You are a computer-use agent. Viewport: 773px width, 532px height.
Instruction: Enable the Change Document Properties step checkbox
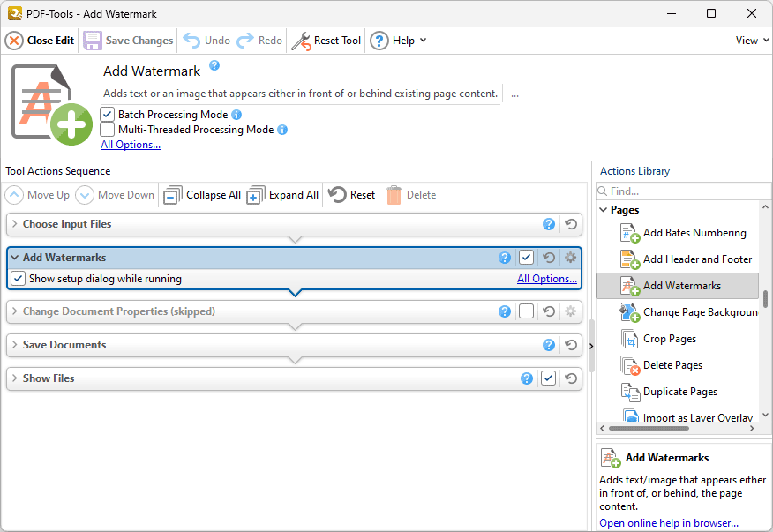tap(527, 311)
